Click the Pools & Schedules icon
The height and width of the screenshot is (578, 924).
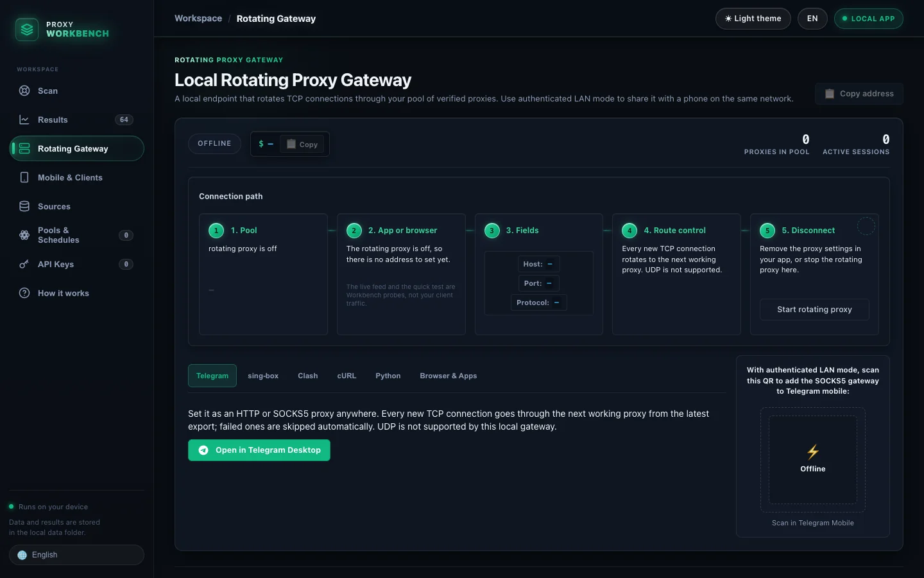[x=24, y=235]
